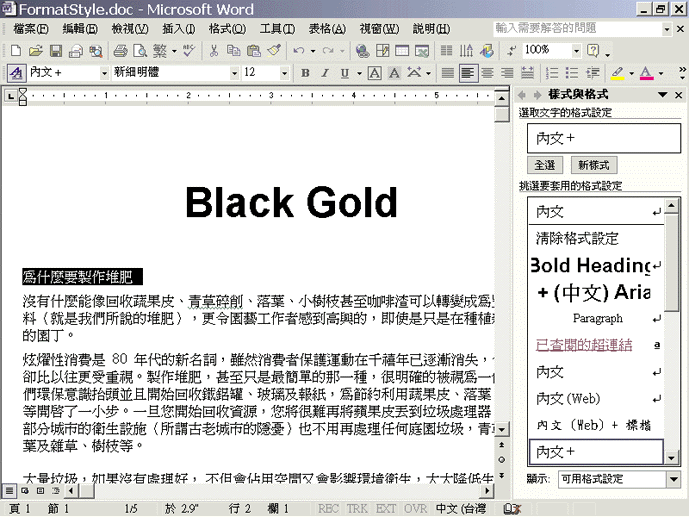Open the font color palette arrow
Image resolution: width=689 pixels, height=517 pixels.
[661, 73]
